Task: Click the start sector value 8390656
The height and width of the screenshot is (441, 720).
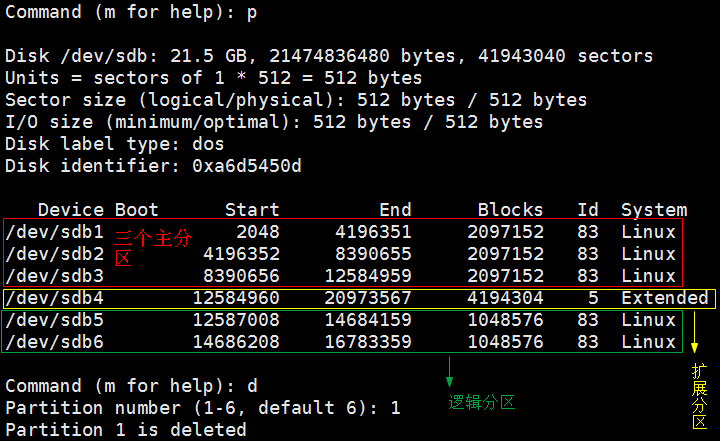Action: click(241, 276)
